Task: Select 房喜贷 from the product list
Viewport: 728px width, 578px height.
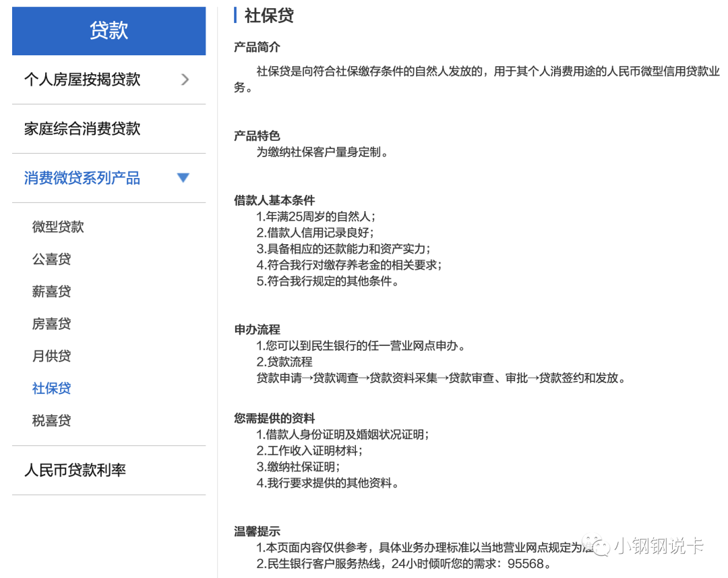Action: pyautogui.click(x=52, y=324)
